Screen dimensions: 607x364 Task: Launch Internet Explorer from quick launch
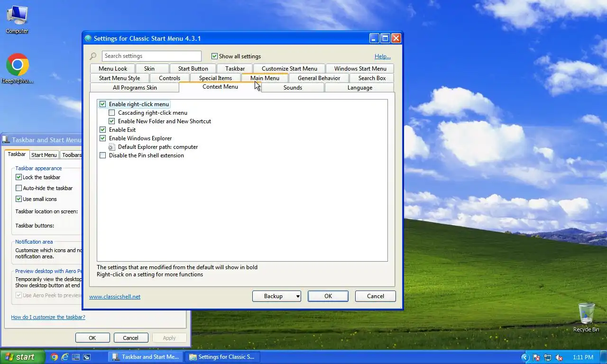[65, 357]
